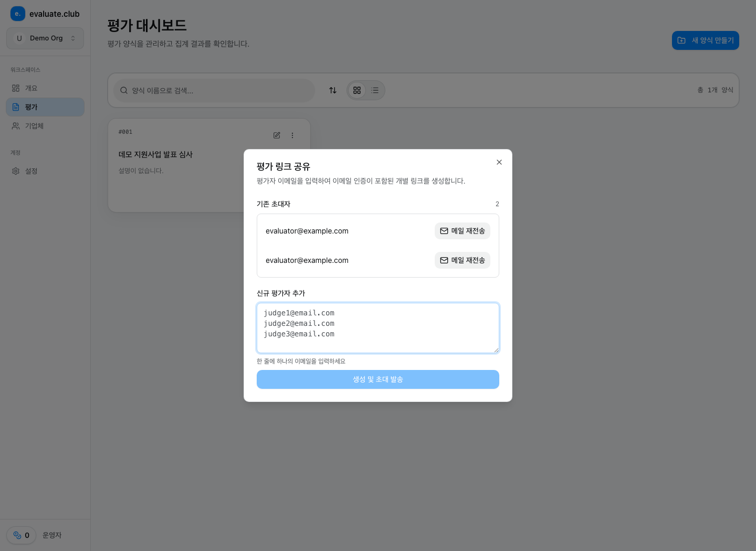Open 설정 in the sidebar
The image size is (756, 551).
coord(45,171)
